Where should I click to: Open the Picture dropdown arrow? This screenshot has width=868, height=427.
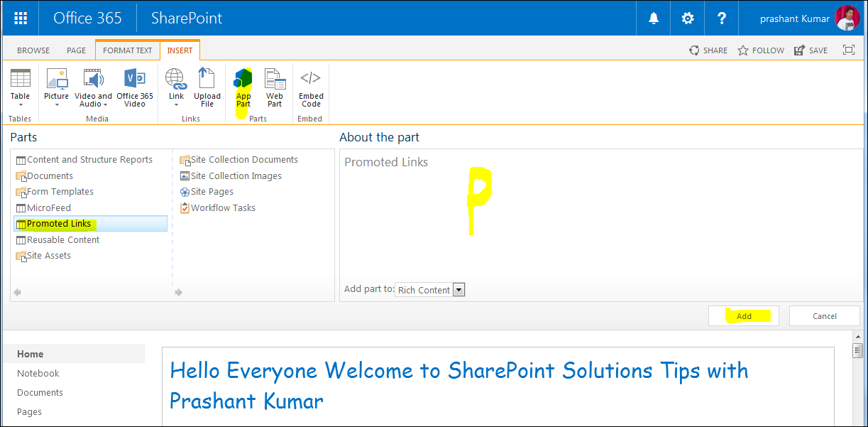click(57, 105)
